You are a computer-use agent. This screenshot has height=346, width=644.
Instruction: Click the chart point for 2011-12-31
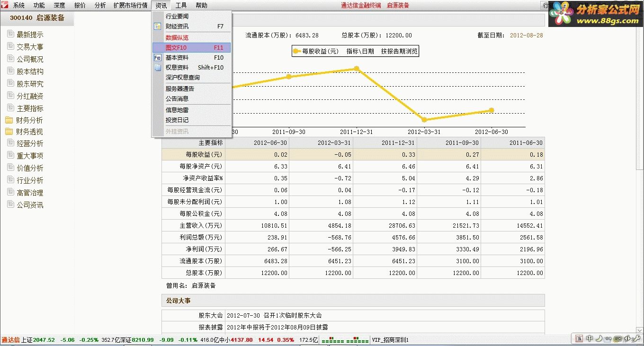click(357, 69)
